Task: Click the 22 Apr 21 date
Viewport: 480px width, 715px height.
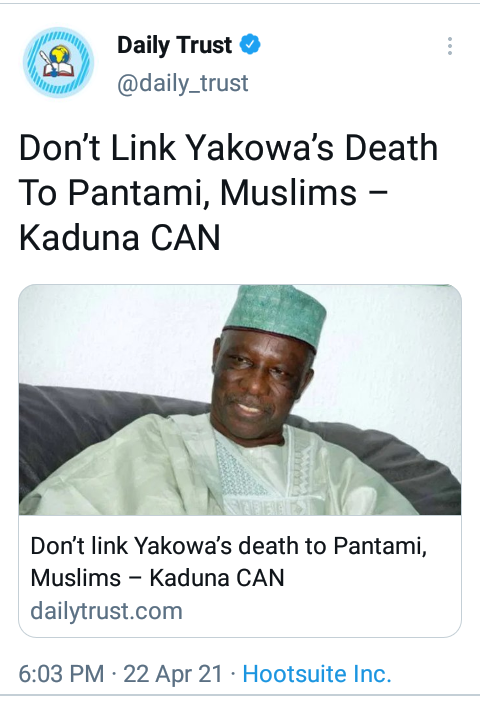Action: (x=173, y=674)
